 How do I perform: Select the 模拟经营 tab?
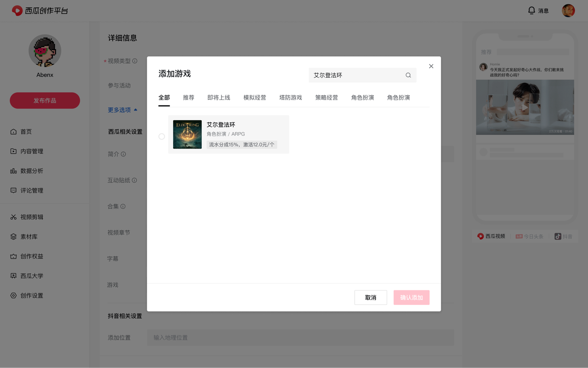[255, 98]
